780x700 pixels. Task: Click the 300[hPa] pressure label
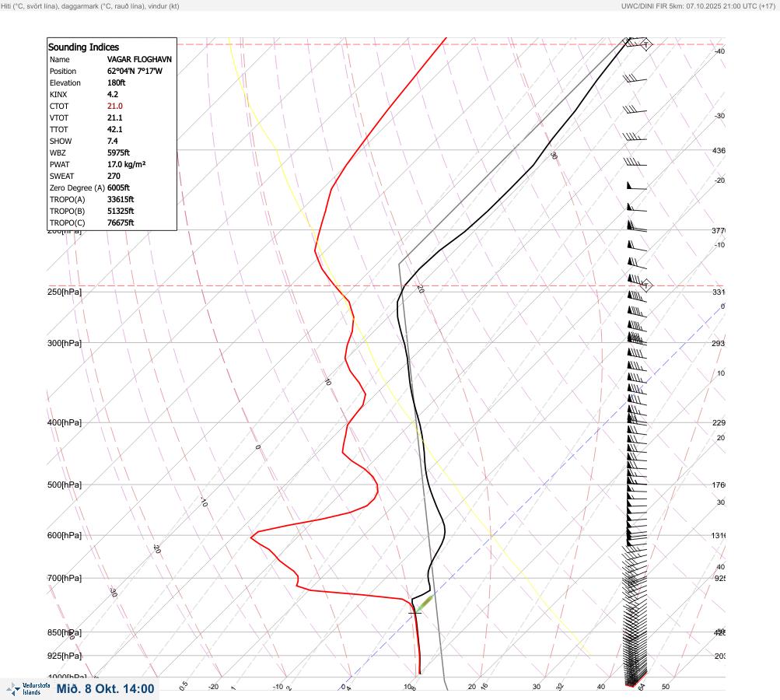click(x=65, y=343)
